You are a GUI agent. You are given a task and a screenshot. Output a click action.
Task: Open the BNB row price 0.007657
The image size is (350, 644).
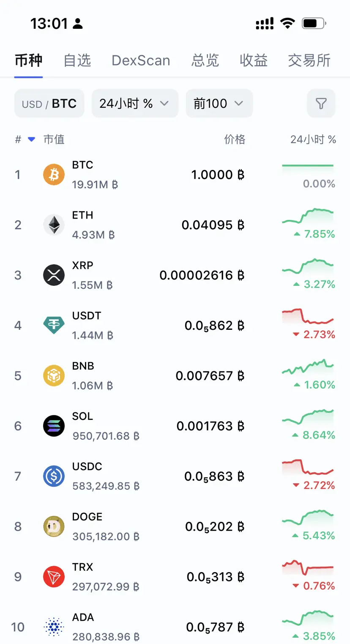coord(210,376)
